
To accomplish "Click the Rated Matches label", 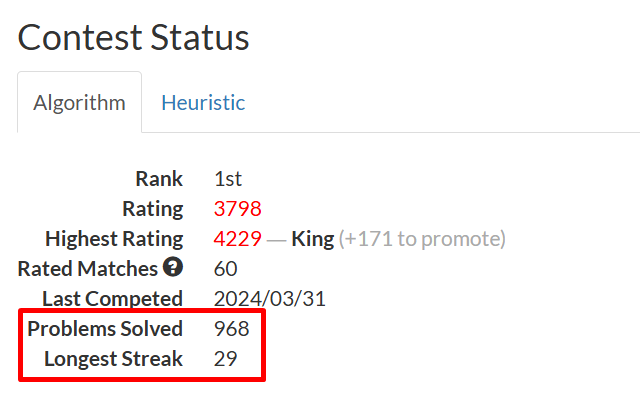I will [x=88, y=269].
